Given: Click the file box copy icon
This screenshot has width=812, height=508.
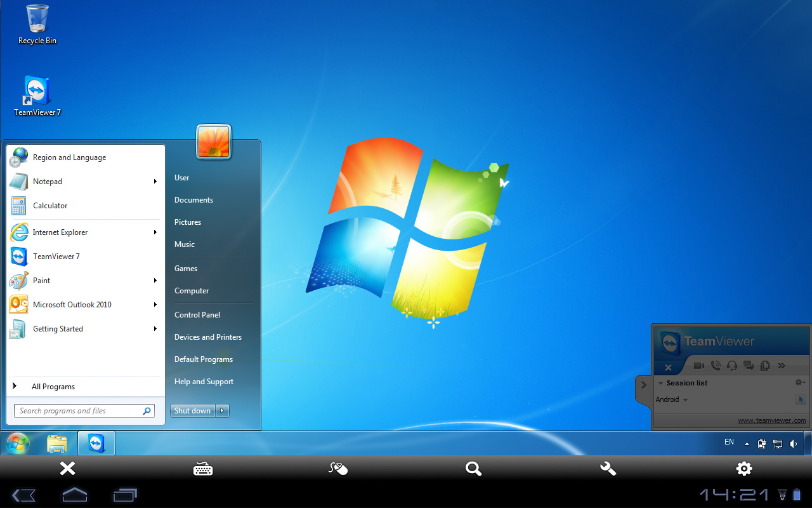Looking at the screenshot, I should click(x=765, y=366).
